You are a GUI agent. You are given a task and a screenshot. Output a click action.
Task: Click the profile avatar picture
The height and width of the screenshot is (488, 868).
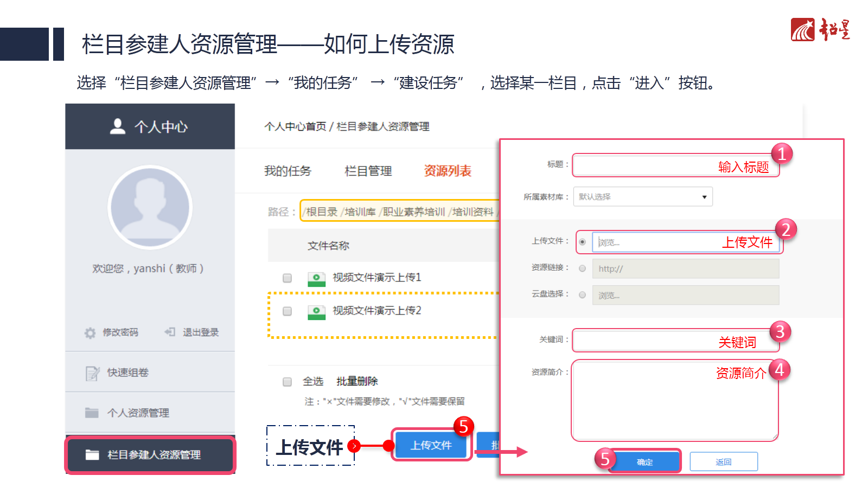tap(150, 207)
